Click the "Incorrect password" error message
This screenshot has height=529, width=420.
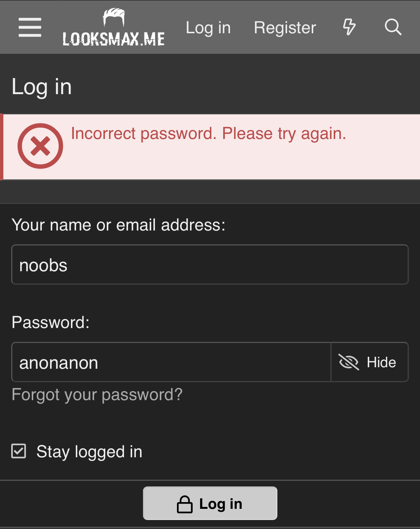(208, 133)
